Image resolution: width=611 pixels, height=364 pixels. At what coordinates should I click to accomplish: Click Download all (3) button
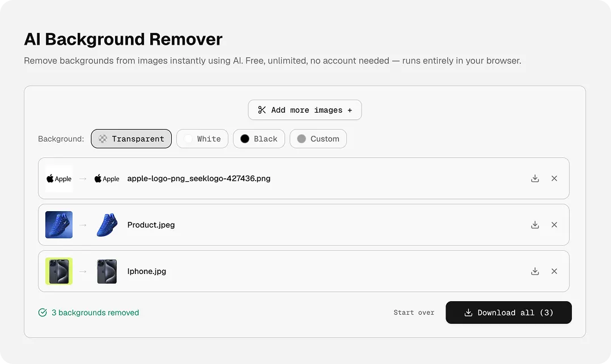tap(508, 312)
